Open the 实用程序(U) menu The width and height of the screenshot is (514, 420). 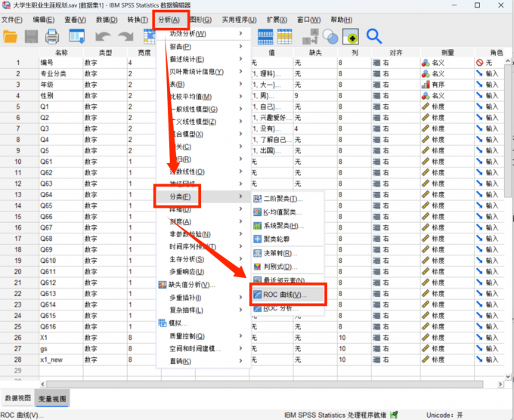tap(240, 20)
